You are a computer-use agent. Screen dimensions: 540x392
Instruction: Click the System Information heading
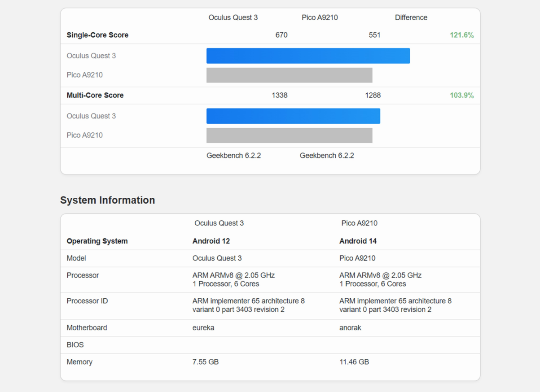coord(108,200)
